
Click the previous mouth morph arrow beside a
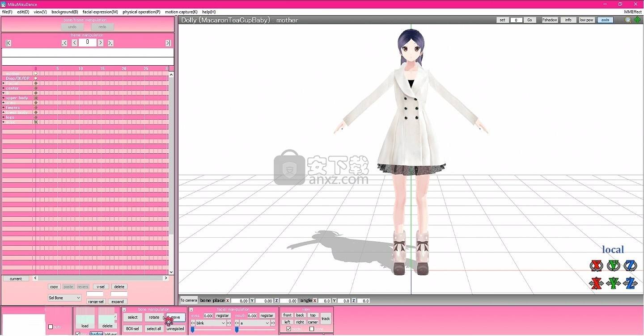coord(237,323)
